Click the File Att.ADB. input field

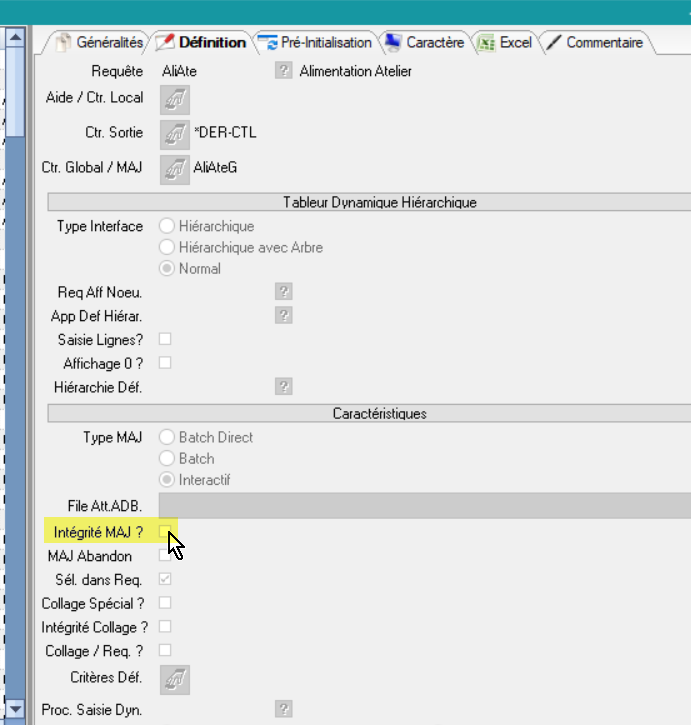coord(420,506)
